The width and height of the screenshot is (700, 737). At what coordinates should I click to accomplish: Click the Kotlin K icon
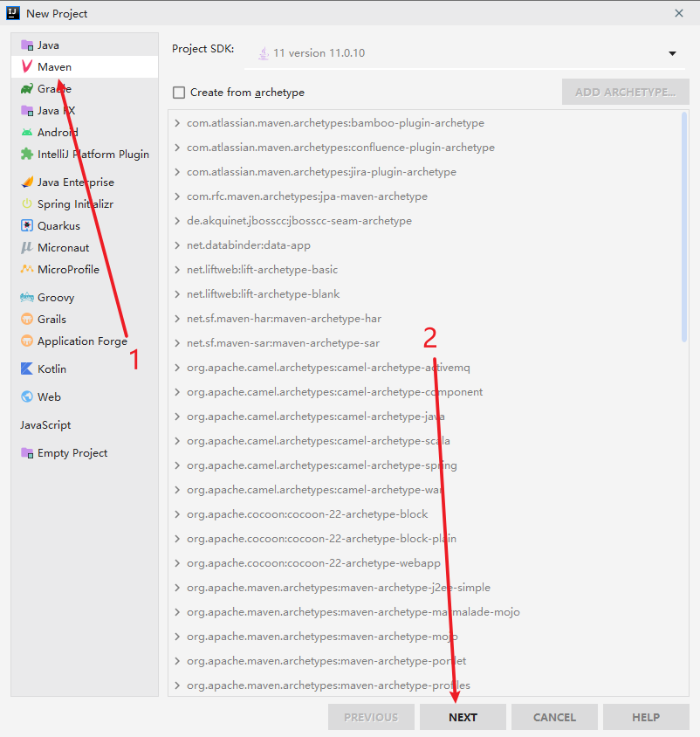point(27,369)
